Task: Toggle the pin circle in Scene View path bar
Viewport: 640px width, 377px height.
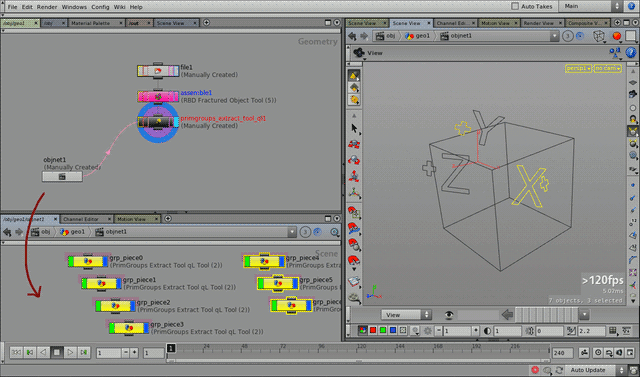Action: [x=567, y=36]
